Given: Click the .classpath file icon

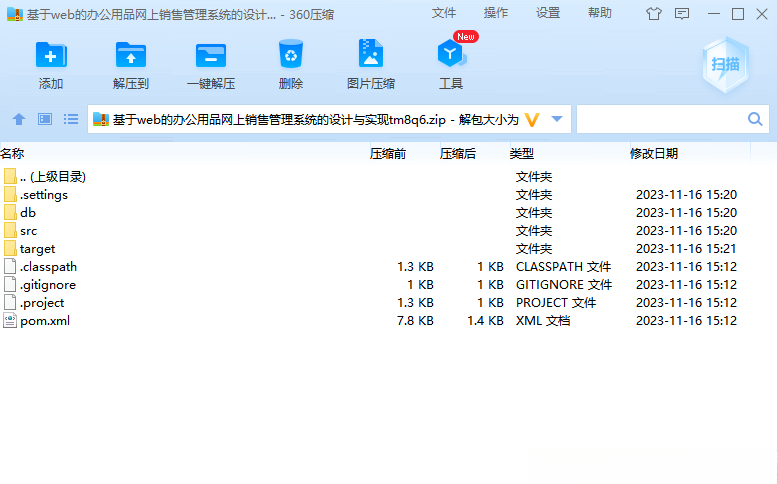Looking at the screenshot, I should coord(10,266).
